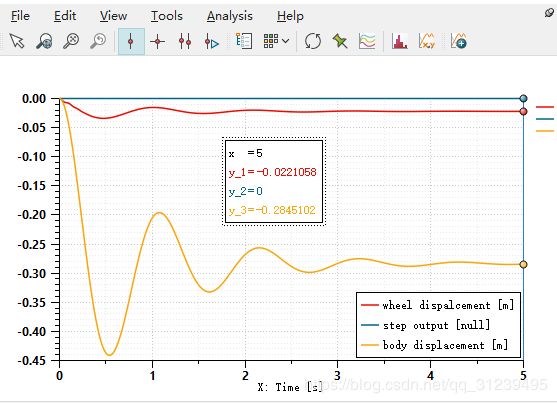Click the grid layout icon
This screenshot has width=557, height=403.
[271, 41]
